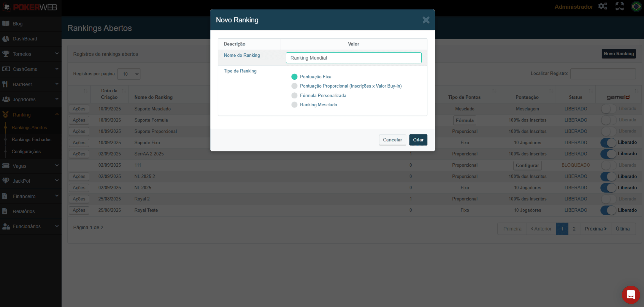Click the DashBoard pie chart icon
644x307 pixels.
[x=6, y=39]
